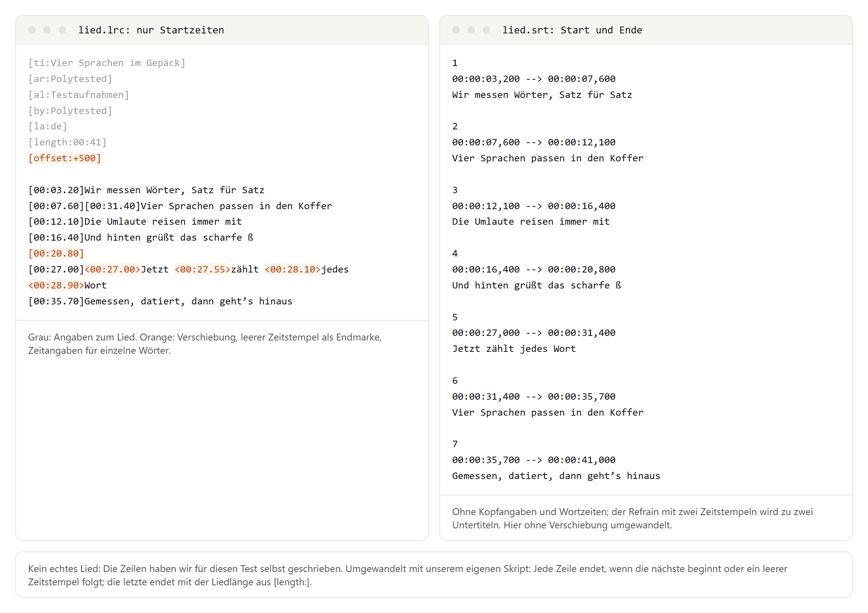This screenshot has width=868, height=613.
Task: Click SRT timing '00:00:27,000 --> 00:00:31,400'
Action: click(x=534, y=333)
